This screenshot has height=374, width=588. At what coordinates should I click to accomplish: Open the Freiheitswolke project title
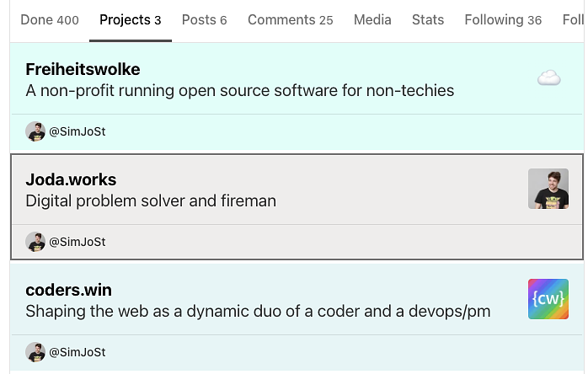click(83, 69)
